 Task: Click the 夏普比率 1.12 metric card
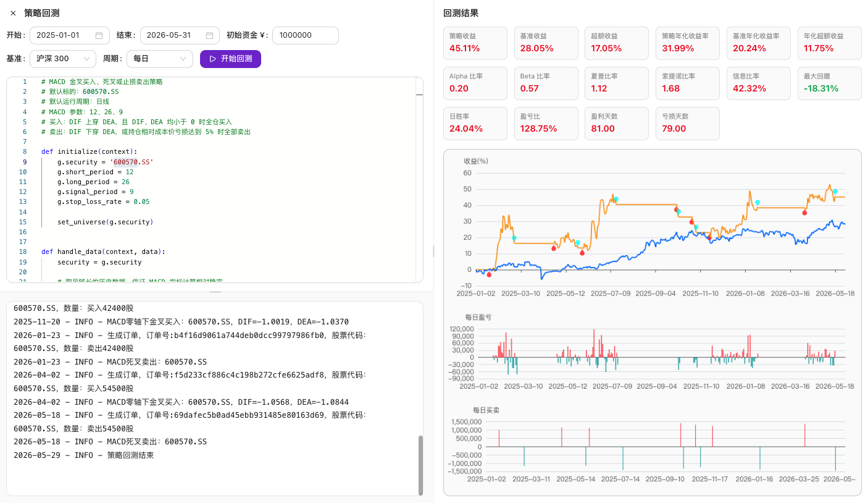click(x=616, y=83)
